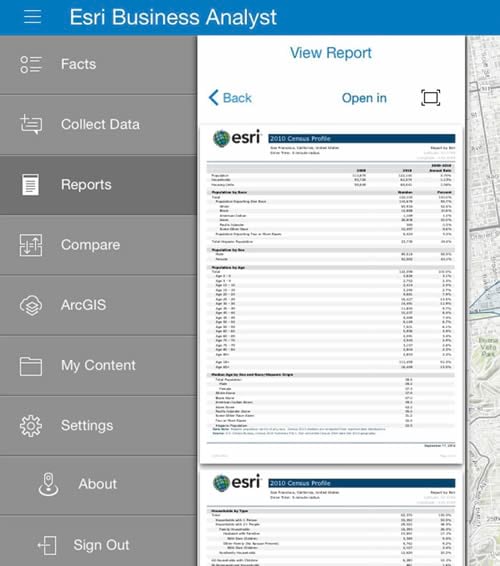500x566 pixels.
Task: Expand report to full screen
Action: click(431, 98)
